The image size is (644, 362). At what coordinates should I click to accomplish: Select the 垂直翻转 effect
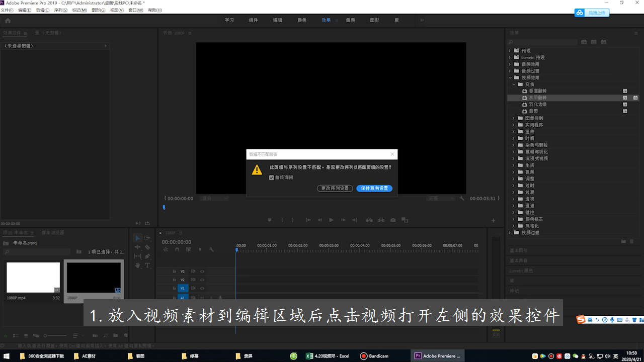pyautogui.click(x=538, y=91)
